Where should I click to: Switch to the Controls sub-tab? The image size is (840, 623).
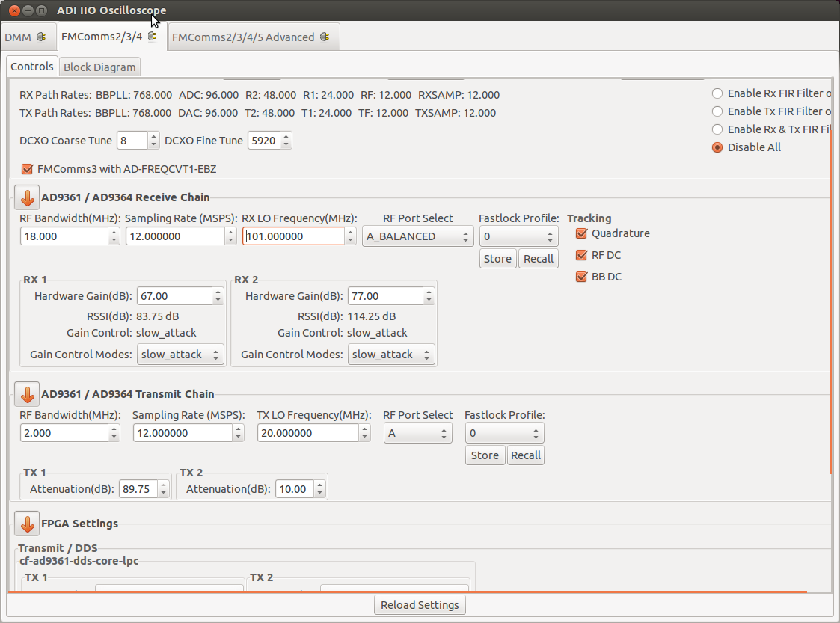pos(32,67)
